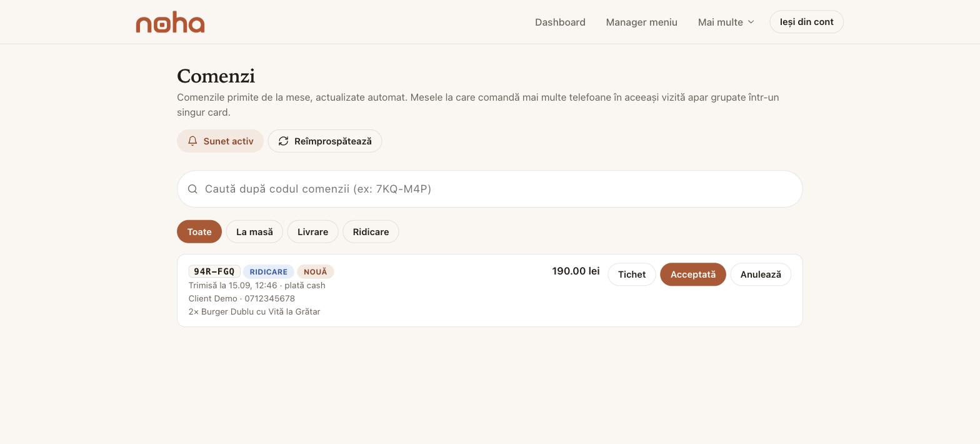Select the Toate filter tab
The image size is (980, 444).
tap(199, 231)
